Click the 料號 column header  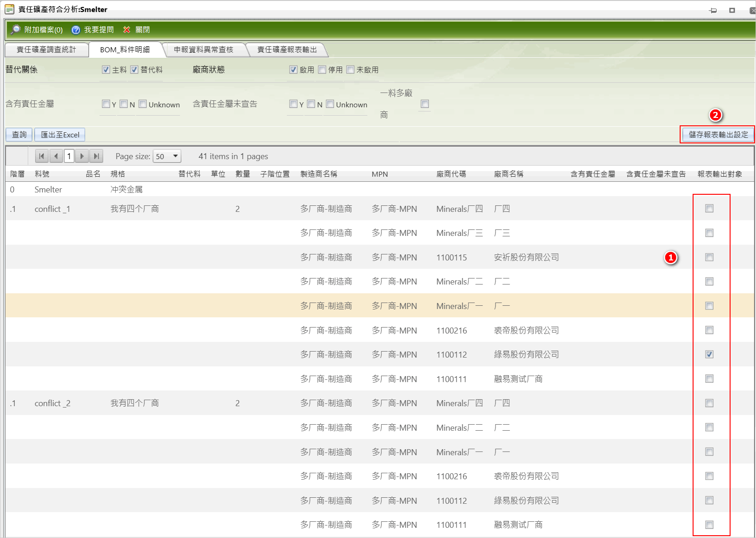click(42, 174)
